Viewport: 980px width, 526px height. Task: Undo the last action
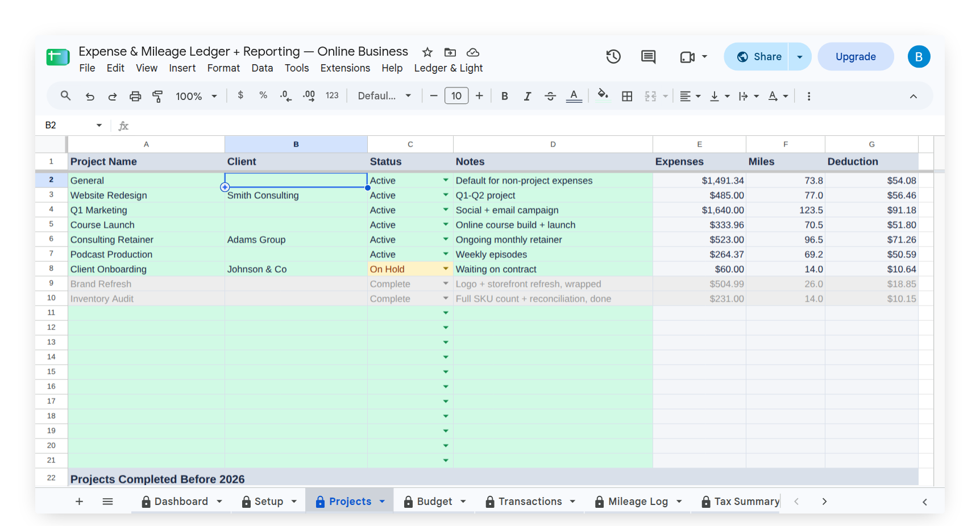[x=90, y=97]
